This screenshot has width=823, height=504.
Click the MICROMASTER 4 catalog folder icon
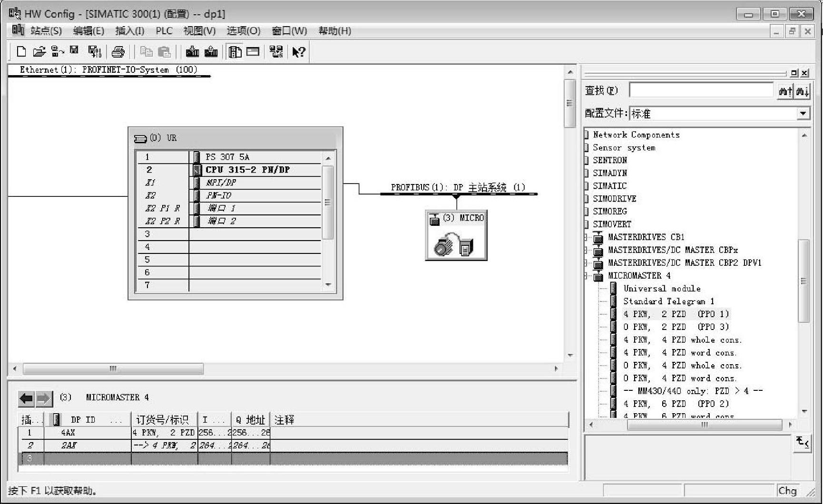click(x=598, y=276)
